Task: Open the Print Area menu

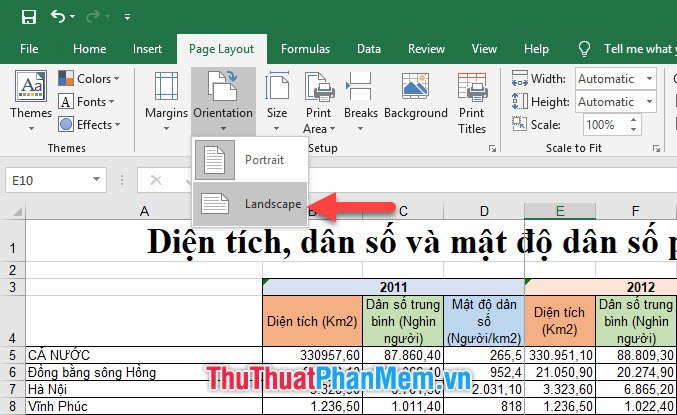Action: pos(319,103)
